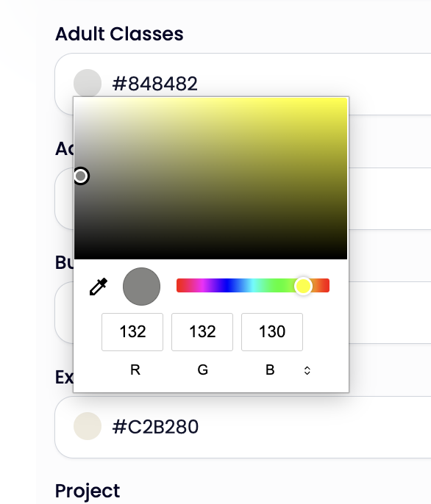431x504 pixels.
Task: Click the B value field showing 130
Action: (272, 332)
